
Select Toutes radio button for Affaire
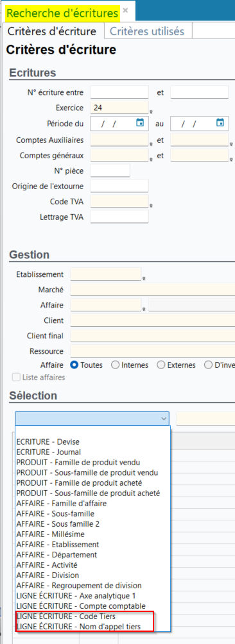pos(74,365)
